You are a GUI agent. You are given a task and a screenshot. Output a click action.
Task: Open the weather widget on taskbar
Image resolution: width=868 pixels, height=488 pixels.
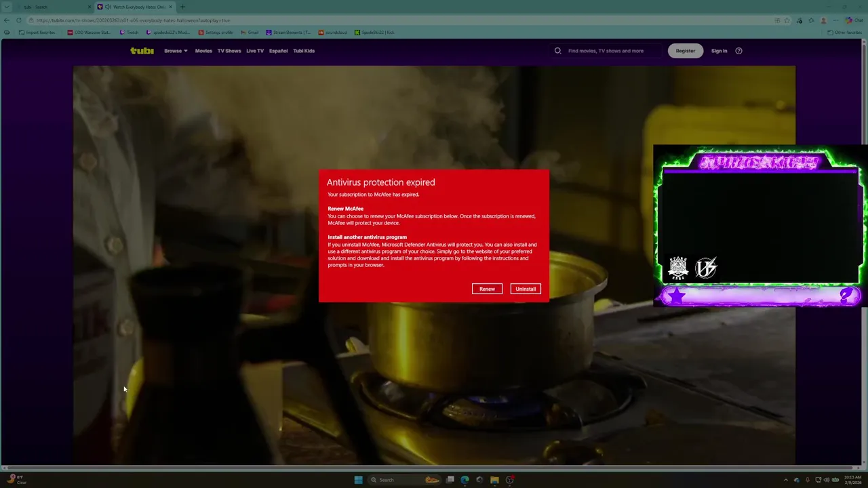click(x=17, y=480)
